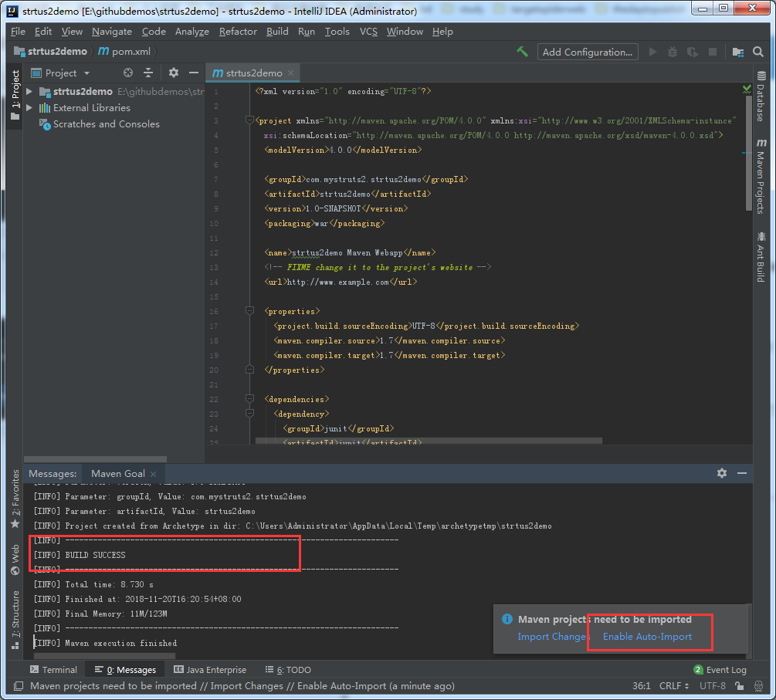Click the Run arrow icon in toolbar
This screenshot has width=776, height=700.
coord(652,52)
